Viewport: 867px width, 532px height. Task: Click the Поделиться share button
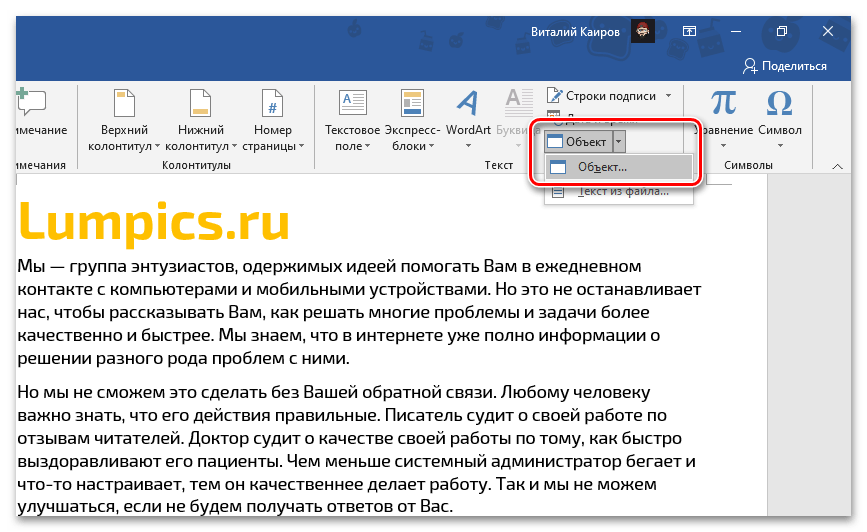(x=785, y=66)
